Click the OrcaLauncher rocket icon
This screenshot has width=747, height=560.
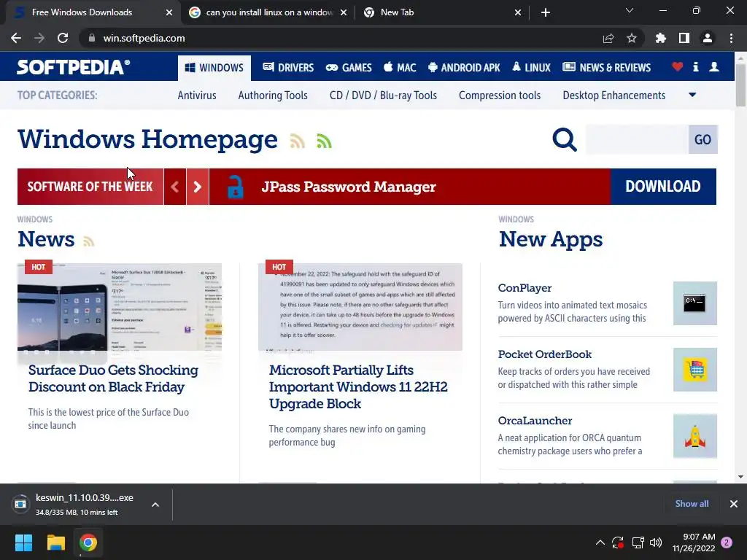pos(695,436)
